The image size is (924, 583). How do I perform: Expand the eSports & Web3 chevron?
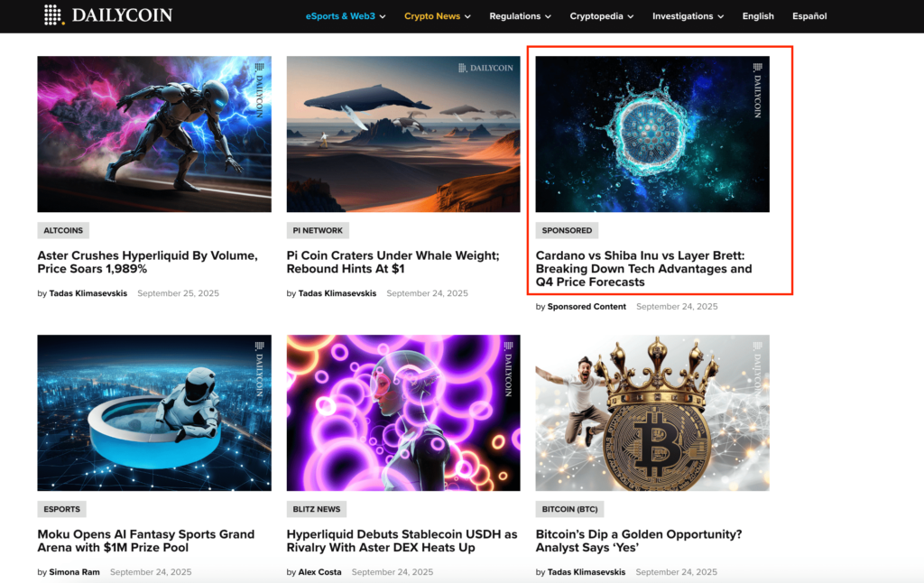click(x=383, y=16)
